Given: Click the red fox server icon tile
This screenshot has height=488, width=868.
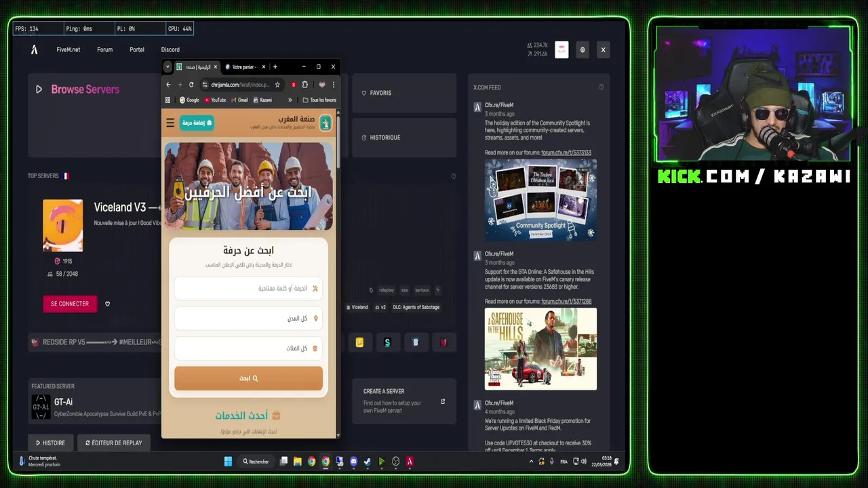Looking at the screenshot, I should pyautogui.click(x=443, y=342).
